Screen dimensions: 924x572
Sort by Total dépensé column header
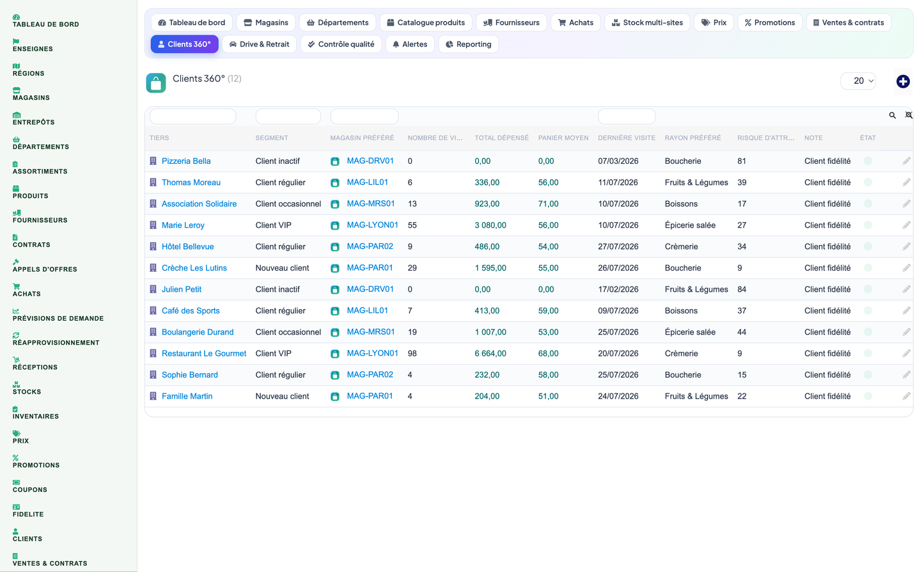502,138
